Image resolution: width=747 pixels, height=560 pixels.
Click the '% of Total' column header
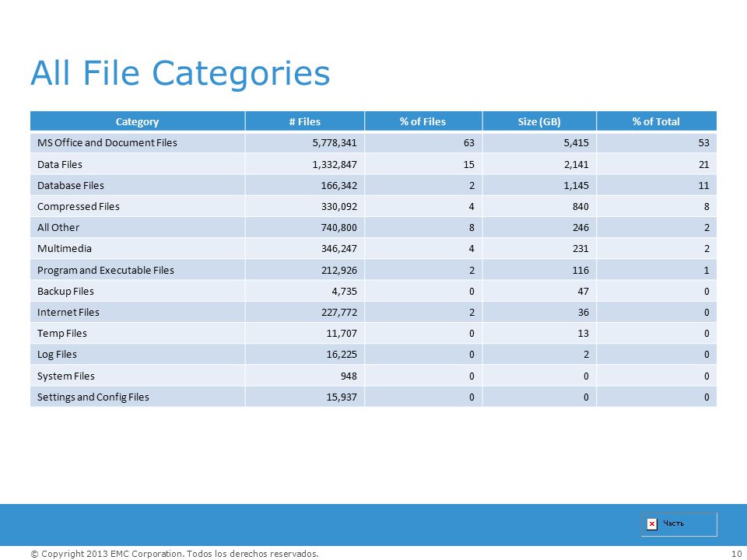pyautogui.click(x=657, y=121)
